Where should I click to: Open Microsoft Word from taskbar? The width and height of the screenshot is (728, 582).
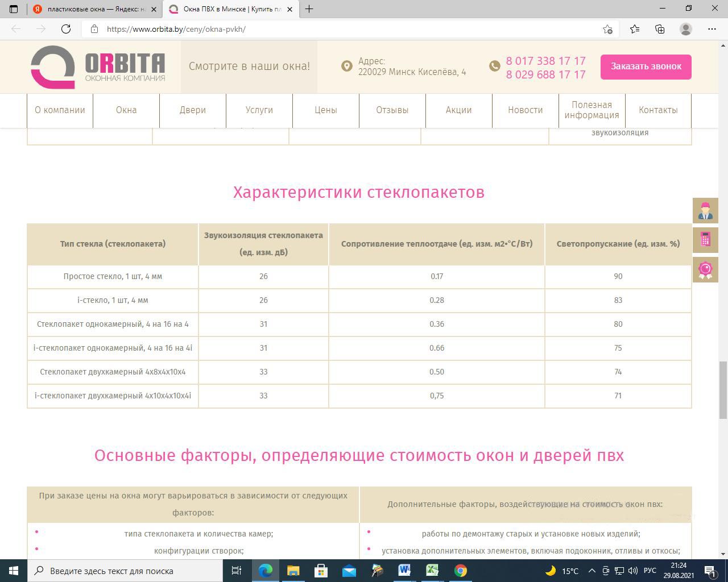[x=404, y=571]
